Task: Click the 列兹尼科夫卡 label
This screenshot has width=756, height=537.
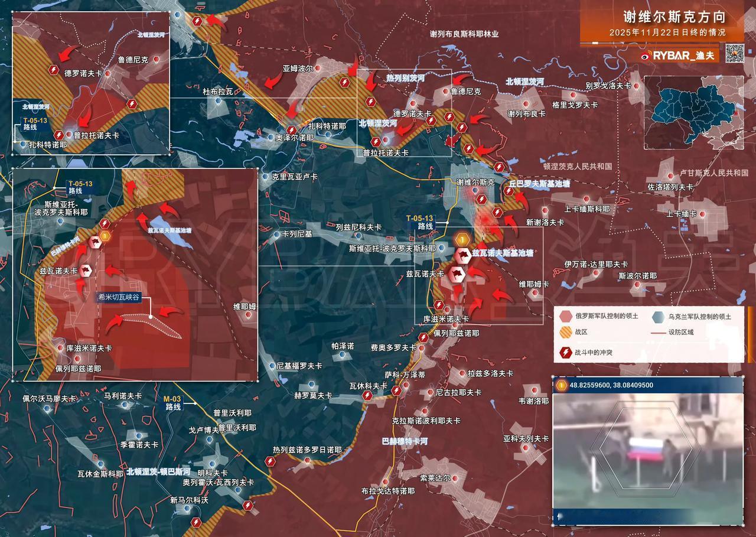Action: tap(359, 227)
